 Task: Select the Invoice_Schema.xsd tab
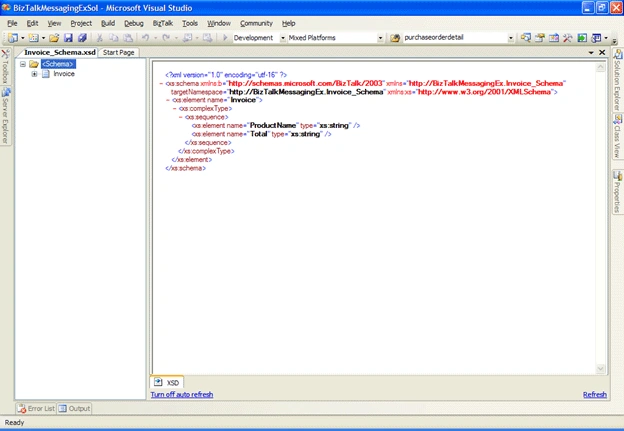coord(60,53)
